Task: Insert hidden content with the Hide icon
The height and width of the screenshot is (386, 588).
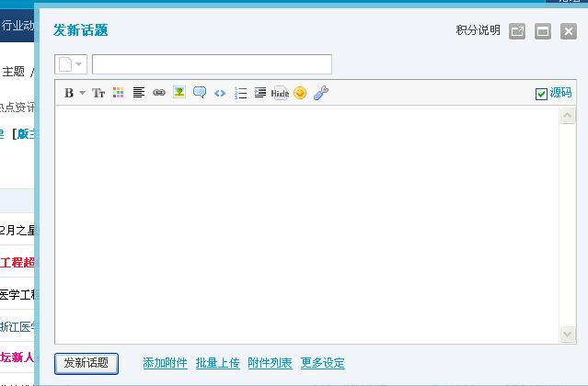Action: click(x=281, y=93)
